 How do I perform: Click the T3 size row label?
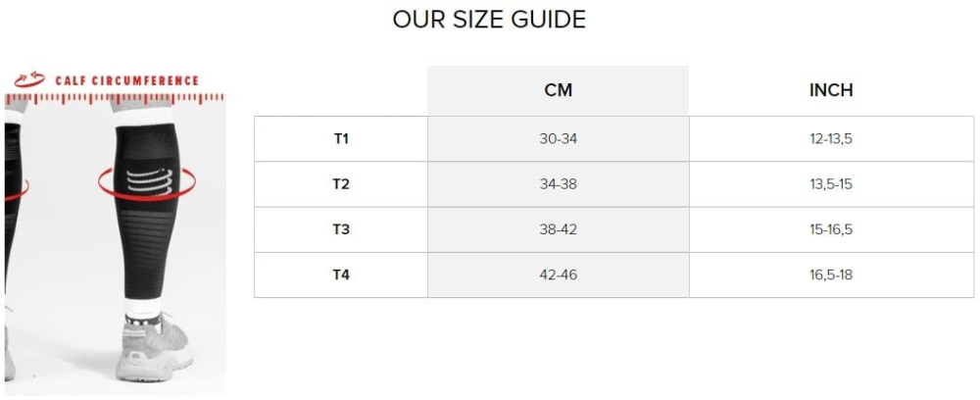click(x=341, y=229)
